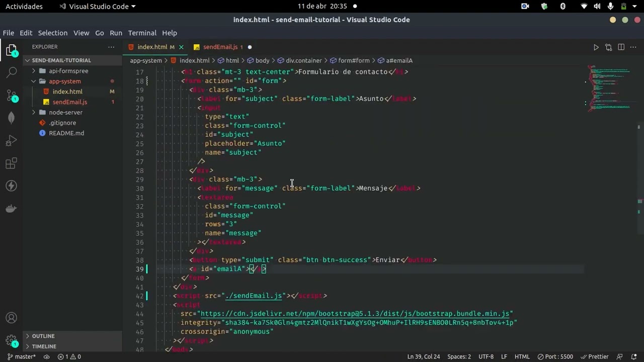644x362 pixels.
Task: Open the Search view in activity bar
Action: [12, 73]
